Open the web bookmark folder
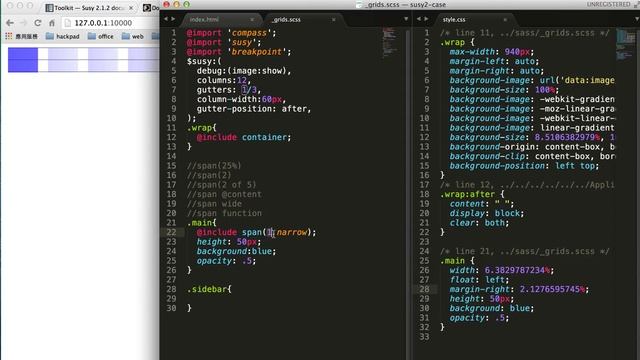Viewport: 640px width, 360px height. pyautogui.click(x=133, y=36)
